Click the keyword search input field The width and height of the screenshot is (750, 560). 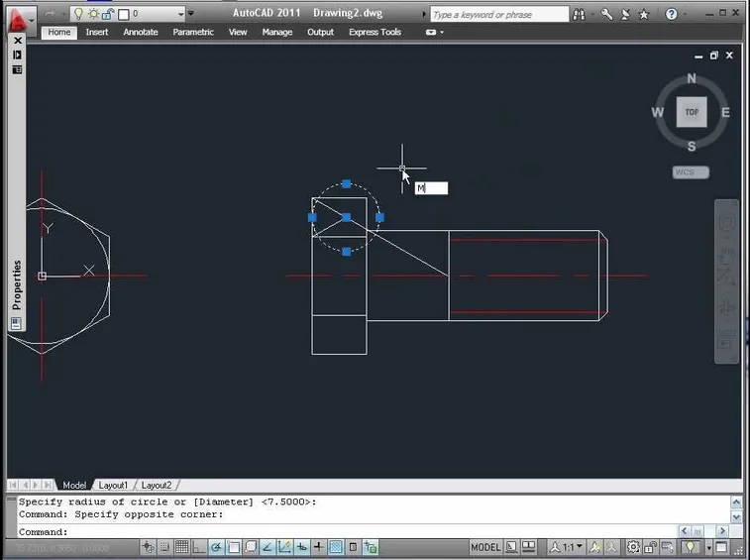tap(499, 15)
